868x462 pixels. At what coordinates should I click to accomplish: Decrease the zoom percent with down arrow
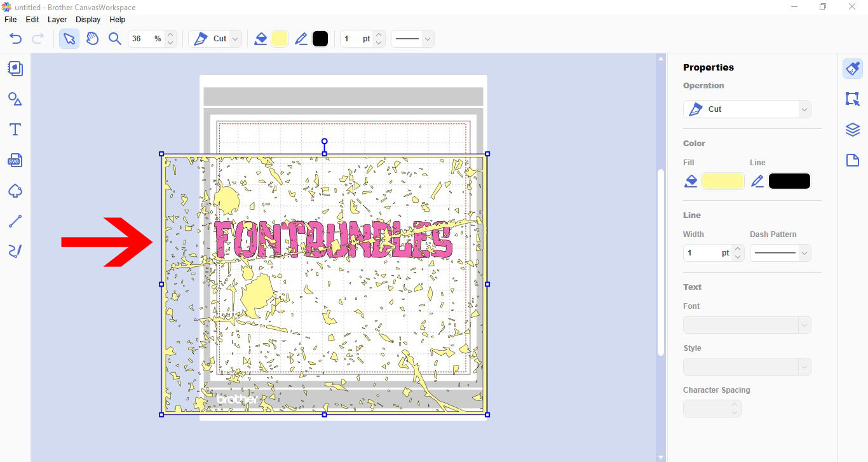coord(170,43)
